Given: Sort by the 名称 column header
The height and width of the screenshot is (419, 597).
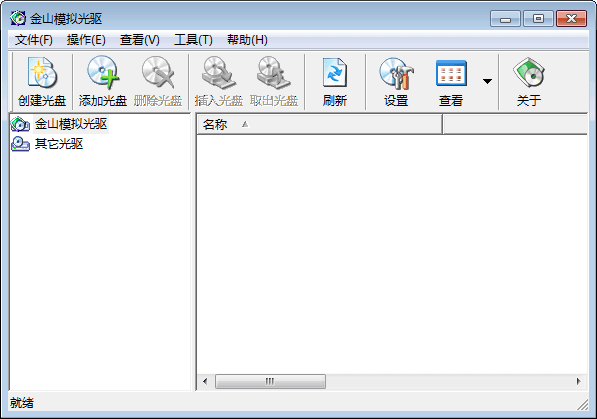Looking at the screenshot, I should [x=319, y=125].
